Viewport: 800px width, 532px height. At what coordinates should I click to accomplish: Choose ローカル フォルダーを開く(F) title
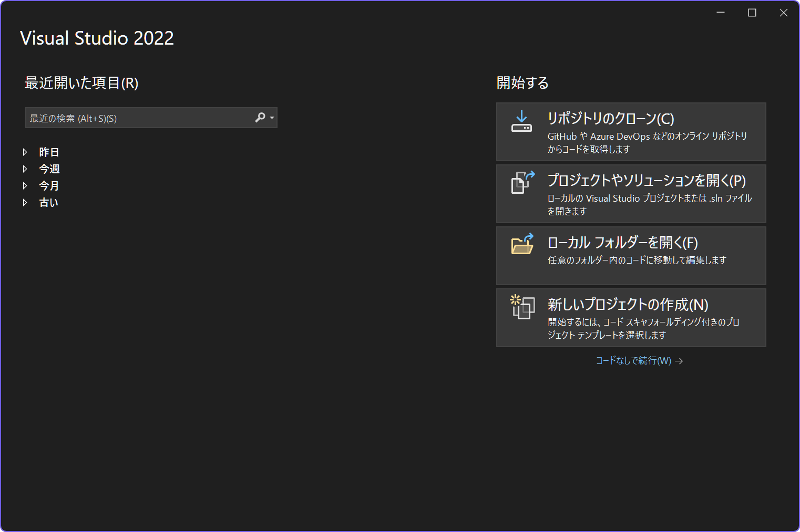pos(623,243)
